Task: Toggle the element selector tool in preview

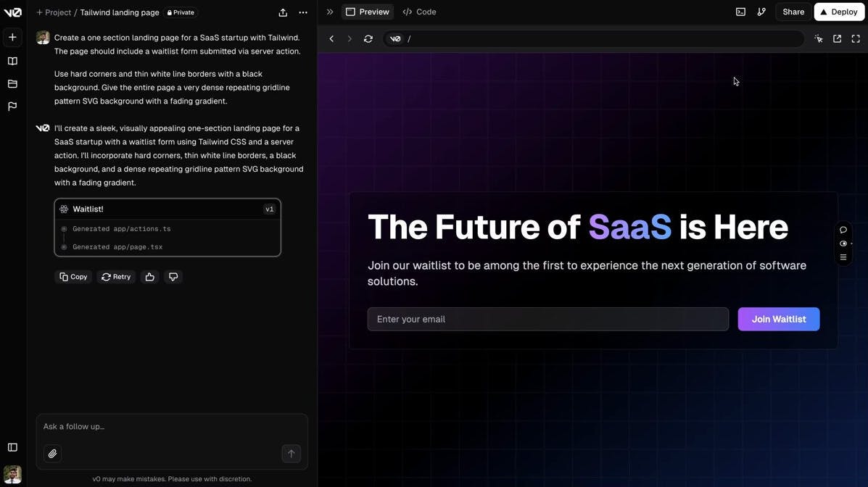Action: click(x=819, y=39)
